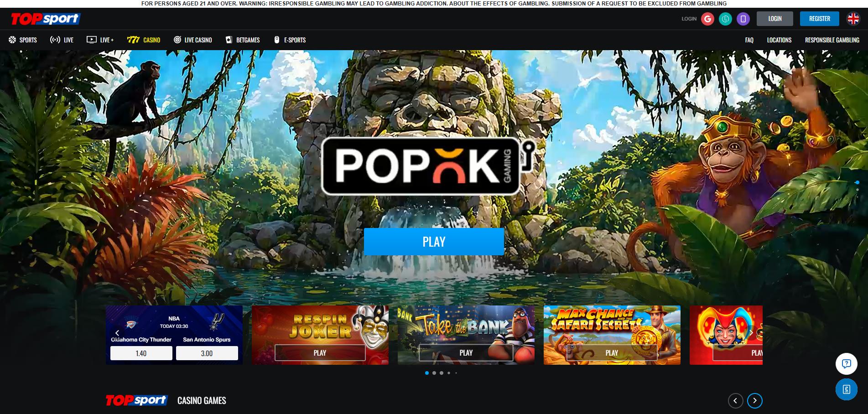This screenshot has width=868, height=414.
Task: Click the right arrow of the game carousel
Action: point(751,333)
